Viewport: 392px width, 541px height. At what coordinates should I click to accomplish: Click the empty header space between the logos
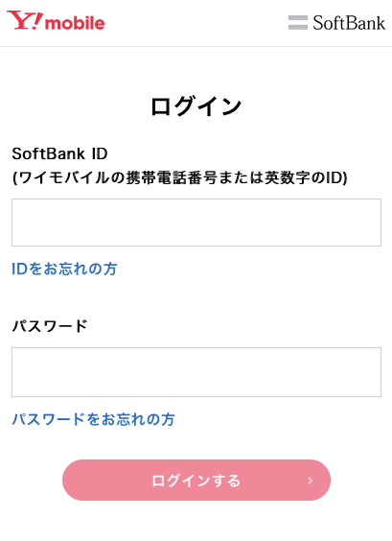point(196,23)
